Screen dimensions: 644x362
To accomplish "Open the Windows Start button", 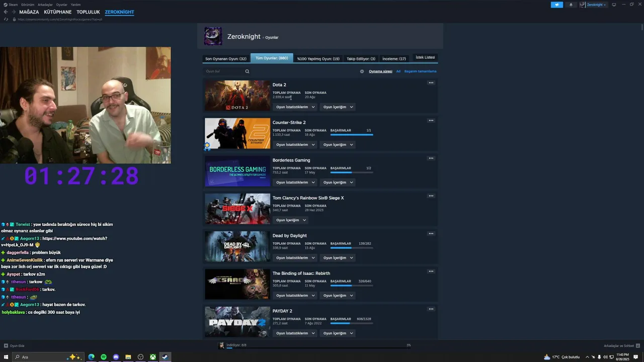I will coord(6,357).
